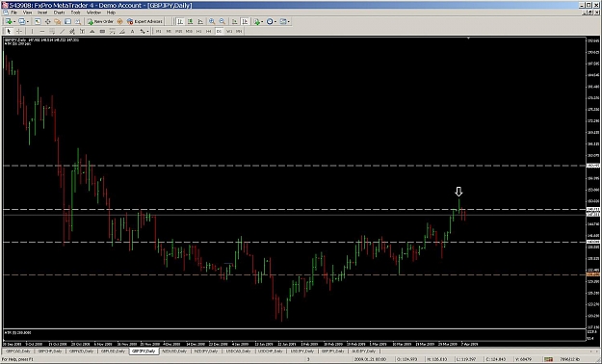Select the M15 timeframe
Image resolution: width=602 pixels, height=364 pixels.
(x=179, y=31)
